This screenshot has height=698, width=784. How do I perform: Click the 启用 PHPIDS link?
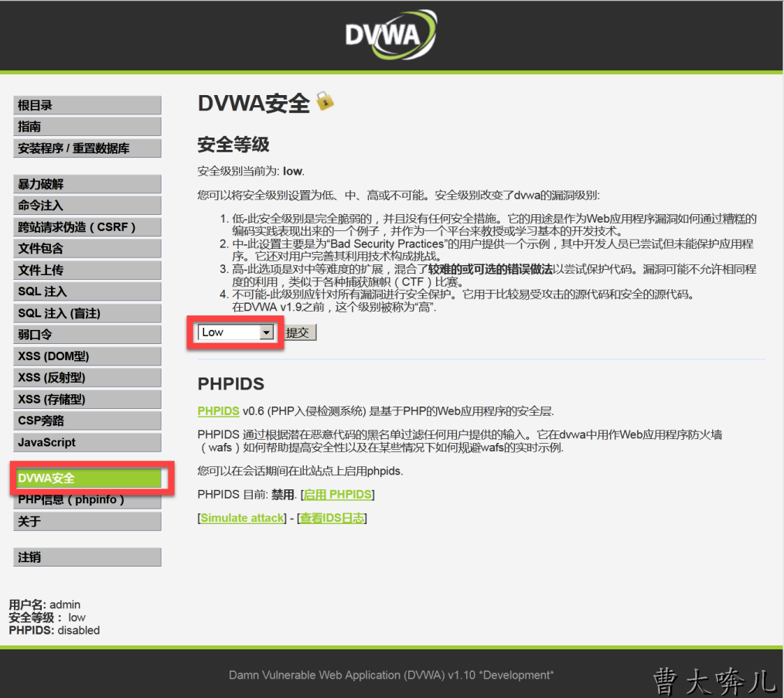337,494
